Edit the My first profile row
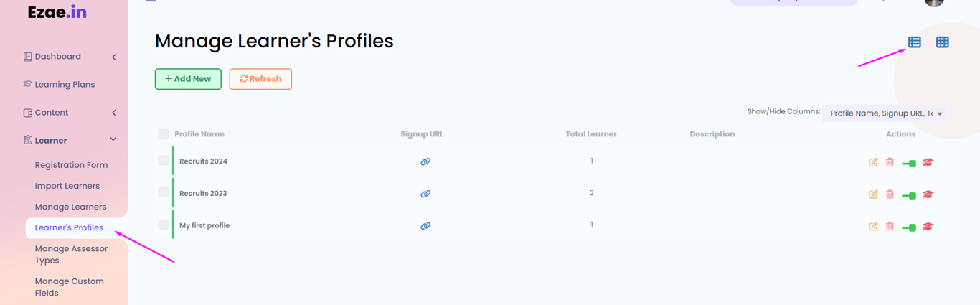The width and height of the screenshot is (980, 305). [x=873, y=227]
